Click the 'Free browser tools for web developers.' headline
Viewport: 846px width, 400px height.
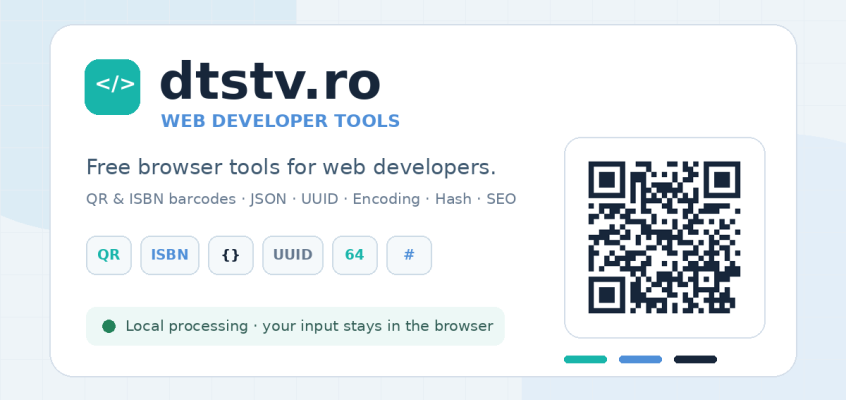291,167
